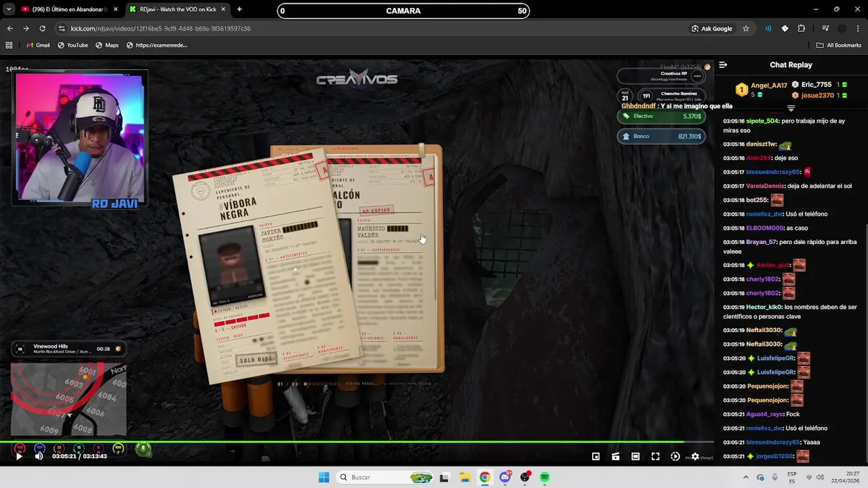The image size is (868, 488).
Task: Open the ESP language switcher
Action: click(x=792, y=477)
